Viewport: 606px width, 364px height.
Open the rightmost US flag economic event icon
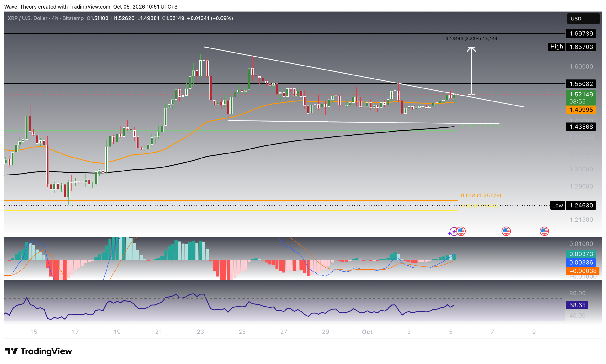(544, 231)
